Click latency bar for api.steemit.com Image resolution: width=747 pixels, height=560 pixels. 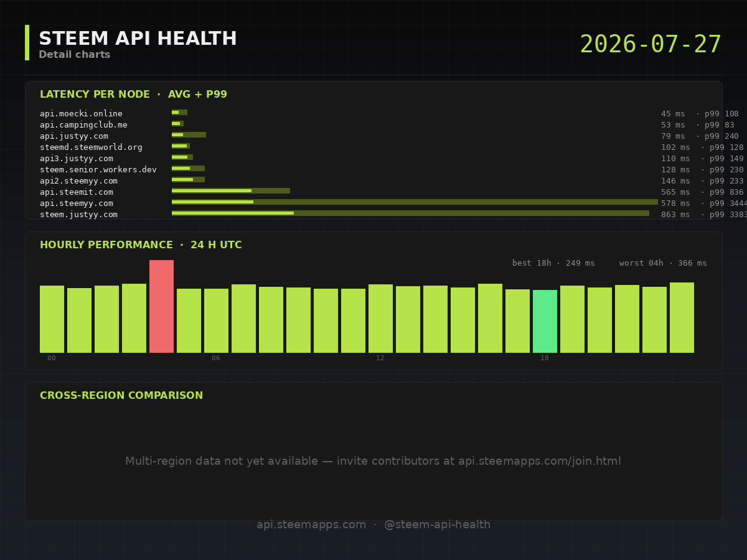(231, 191)
